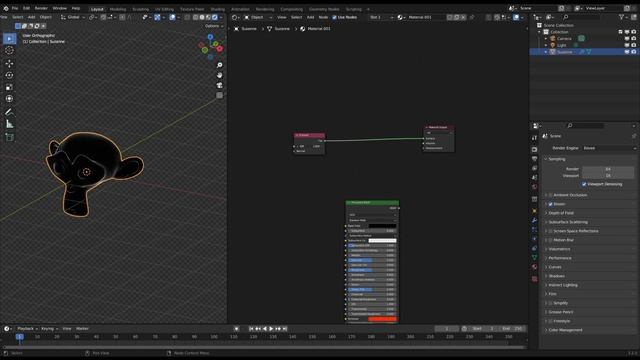This screenshot has height=360, width=640.
Task: Toggle Viewport Denoising checkbox
Action: click(x=584, y=184)
